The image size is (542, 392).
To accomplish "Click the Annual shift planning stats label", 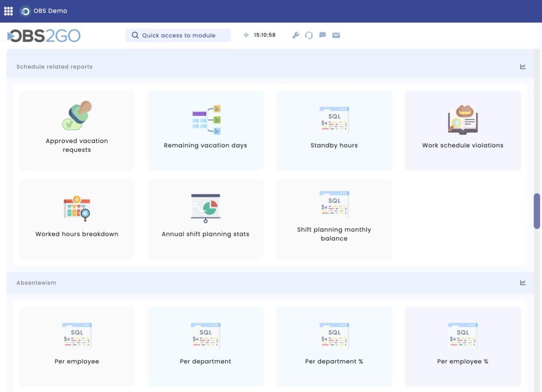I will tap(206, 234).
